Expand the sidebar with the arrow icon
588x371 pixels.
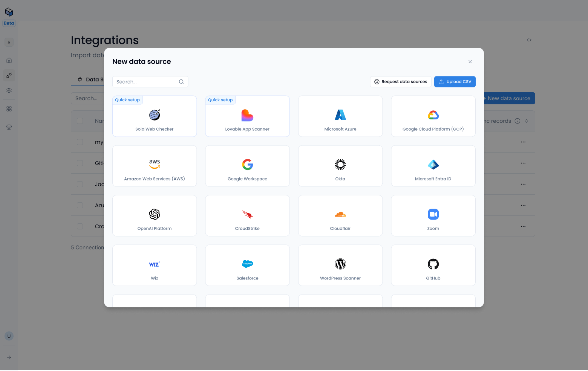pyautogui.click(x=9, y=357)
